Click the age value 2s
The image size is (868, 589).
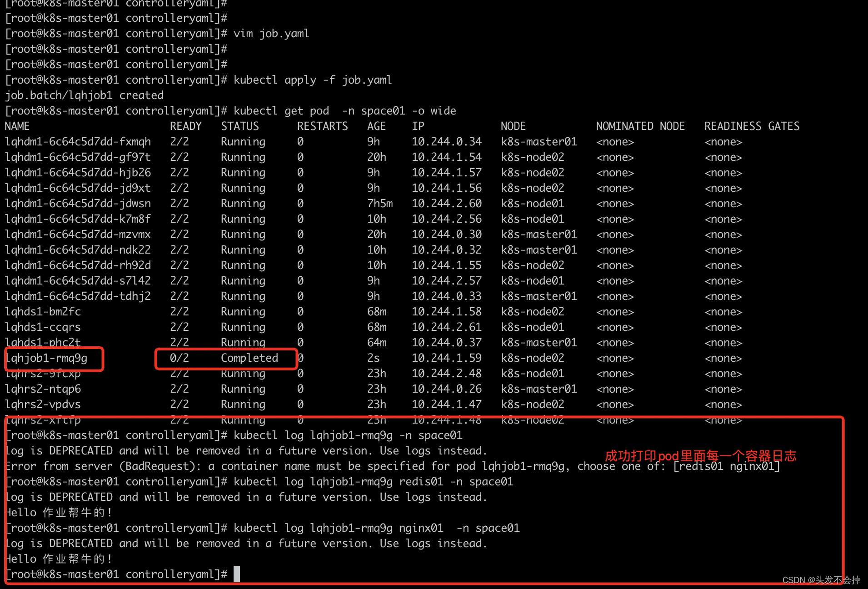(374, 358)
